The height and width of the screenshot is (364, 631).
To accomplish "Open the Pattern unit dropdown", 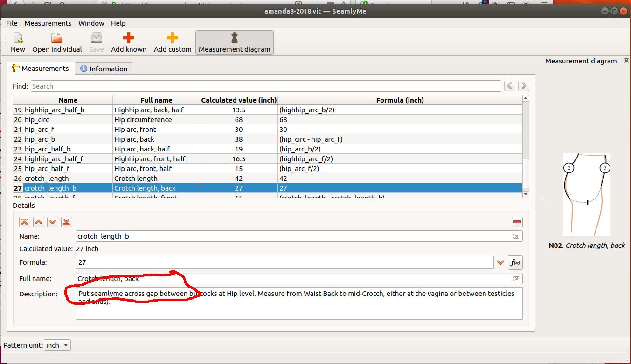I will (58, 345).
